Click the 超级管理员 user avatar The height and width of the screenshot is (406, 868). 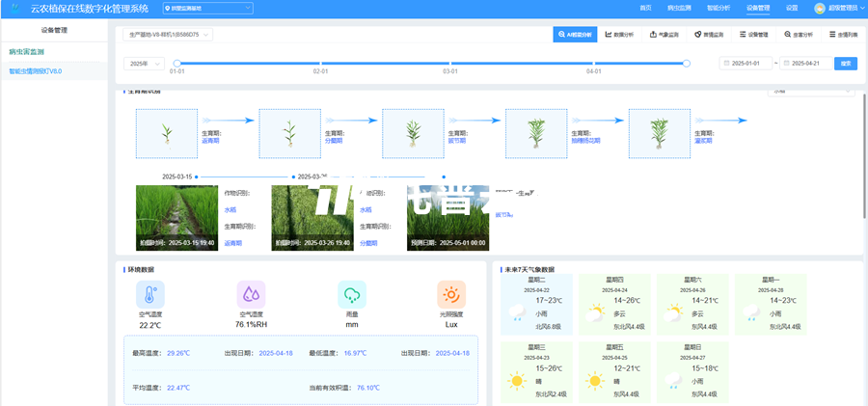tap(820, 9)
